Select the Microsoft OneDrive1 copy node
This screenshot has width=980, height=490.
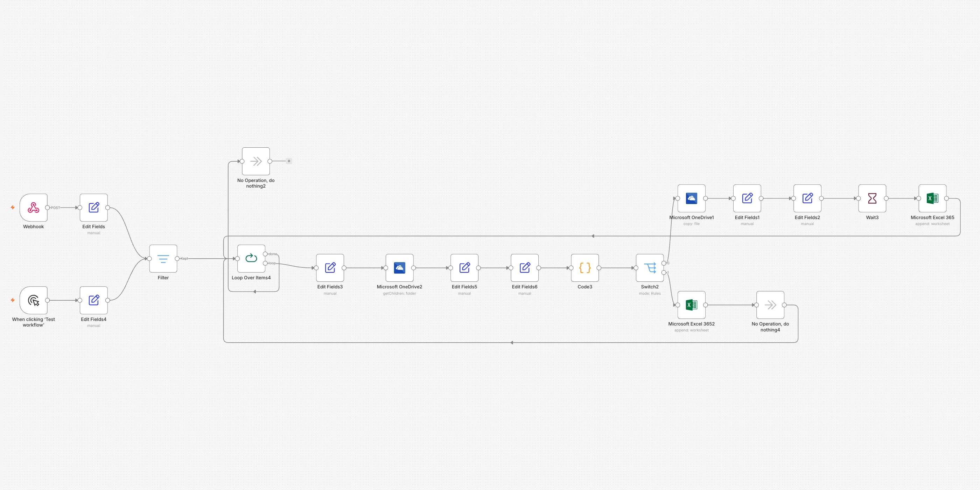(692, 198)
